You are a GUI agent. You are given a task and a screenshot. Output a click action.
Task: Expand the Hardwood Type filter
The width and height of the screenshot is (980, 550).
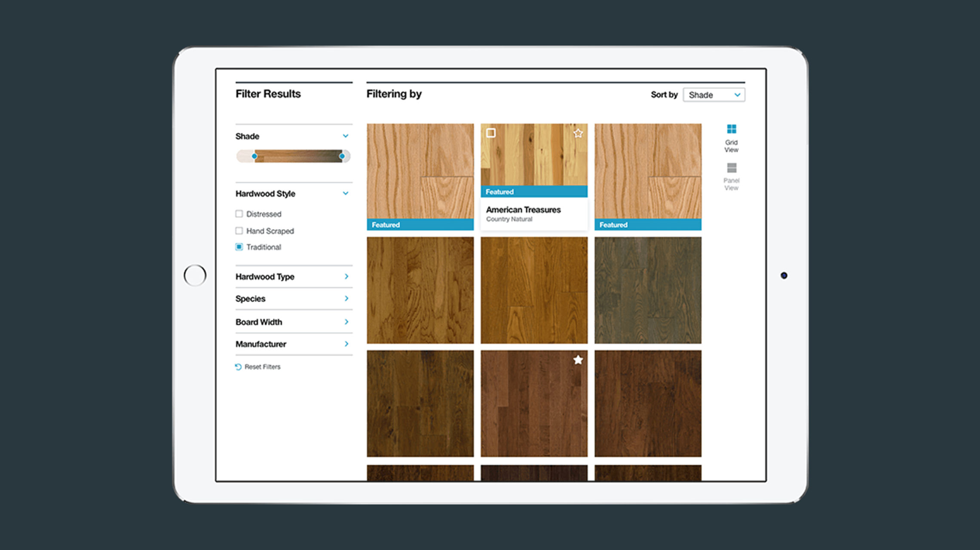click(x=294, y=277)
